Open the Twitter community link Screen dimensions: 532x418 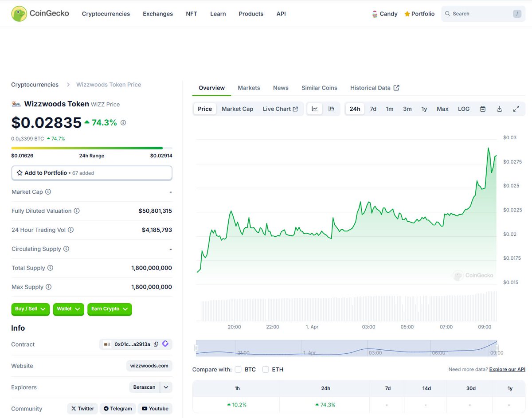82,408
